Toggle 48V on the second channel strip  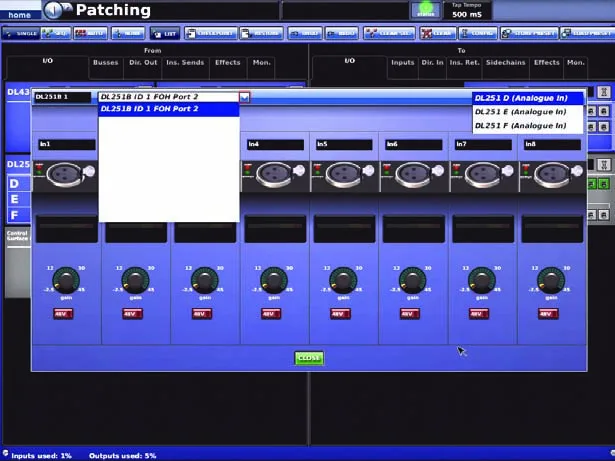[x=133, y=314]
